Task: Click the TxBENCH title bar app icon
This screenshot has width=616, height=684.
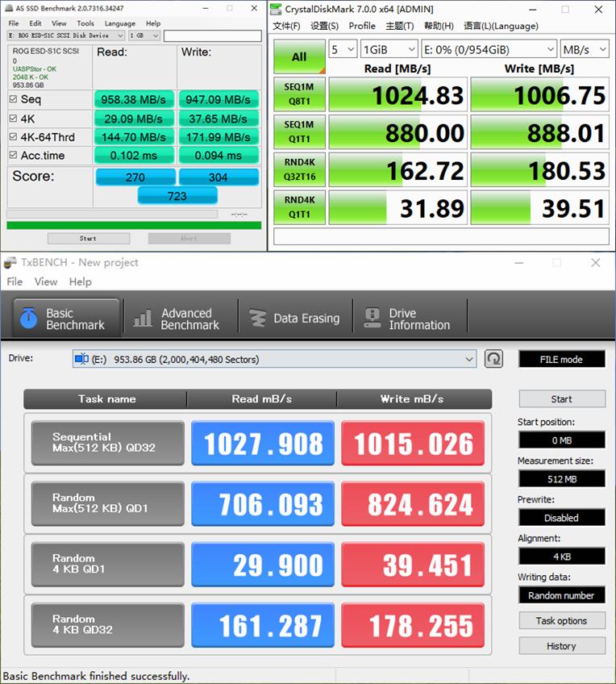Action: click(x=10, y=263)
